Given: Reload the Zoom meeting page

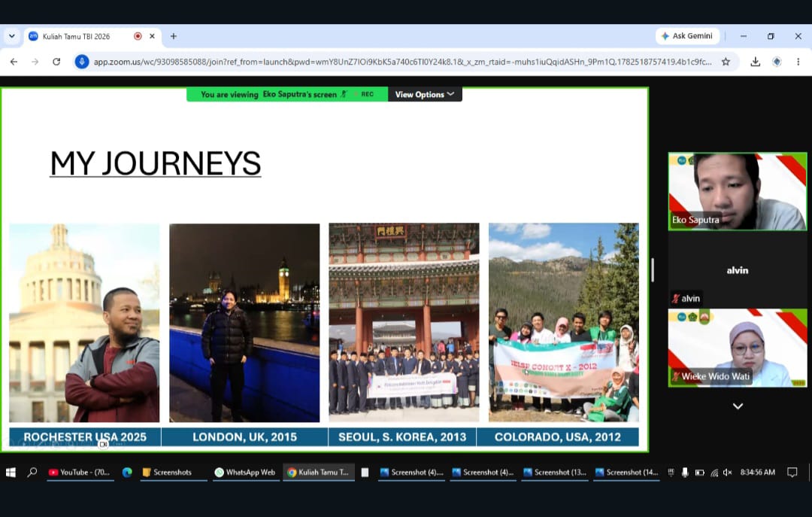Looking at the screenshot, I should (x=56, y=62).
